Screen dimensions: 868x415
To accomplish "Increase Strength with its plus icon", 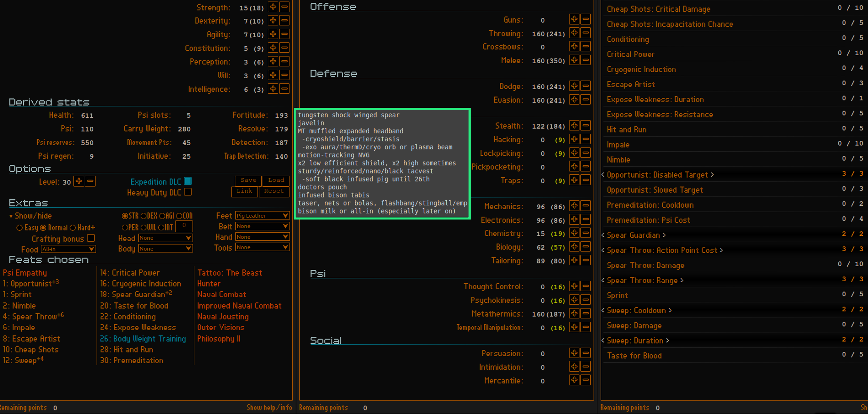I will coord(273,7).
